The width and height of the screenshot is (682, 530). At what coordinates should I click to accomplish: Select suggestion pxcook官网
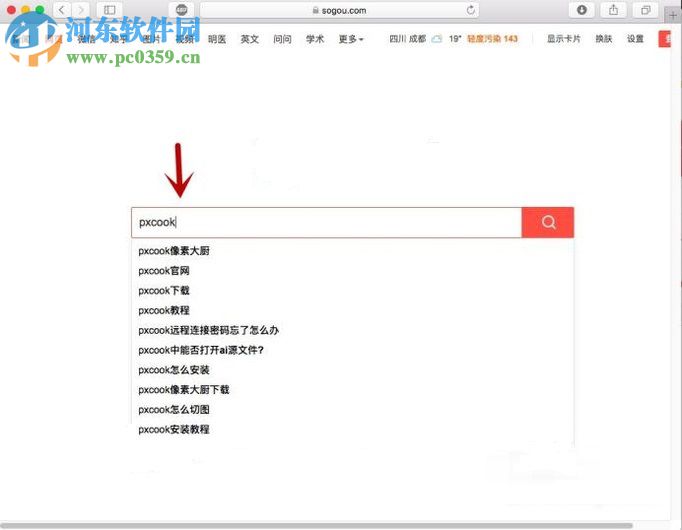point(164,271)
